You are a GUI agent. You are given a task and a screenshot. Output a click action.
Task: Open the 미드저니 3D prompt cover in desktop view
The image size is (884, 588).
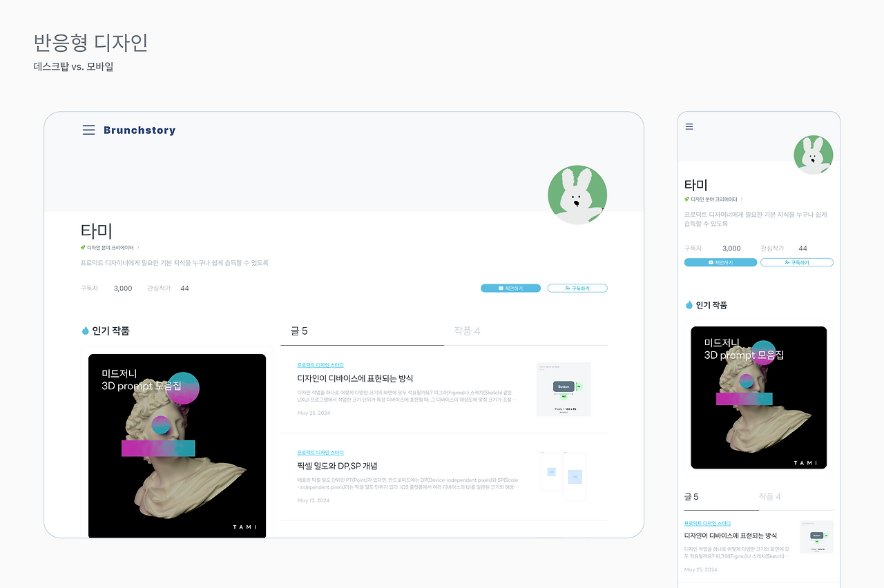(177, 446)
